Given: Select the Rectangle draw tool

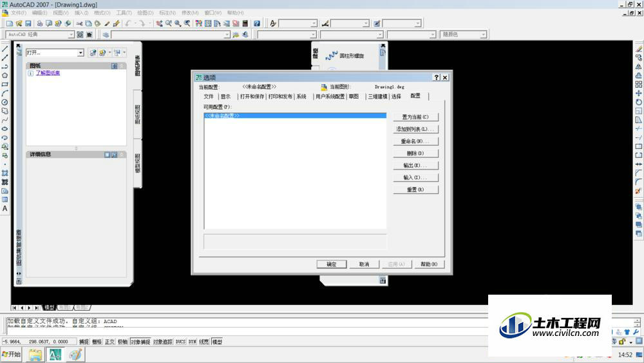Looking at the screenshot, I should [5, 84].
